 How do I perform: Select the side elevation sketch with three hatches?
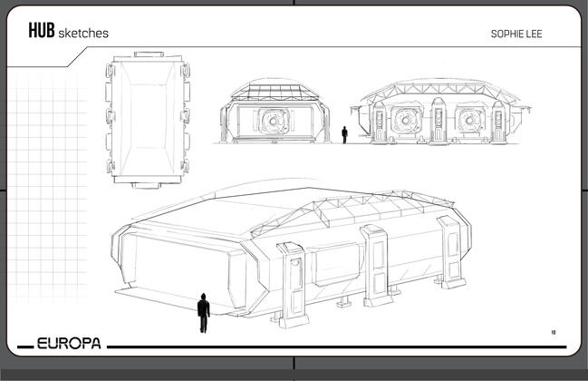tap(439, 113)
